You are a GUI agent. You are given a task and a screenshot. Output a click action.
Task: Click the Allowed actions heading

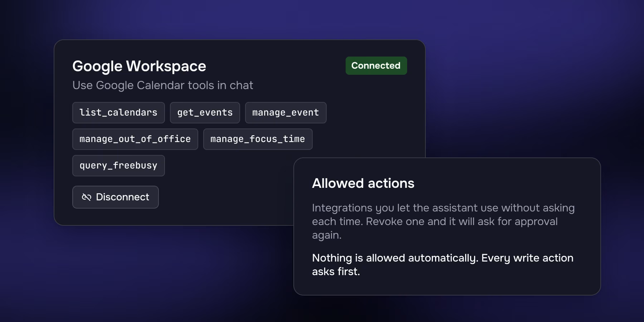click(x=363, y=183)
